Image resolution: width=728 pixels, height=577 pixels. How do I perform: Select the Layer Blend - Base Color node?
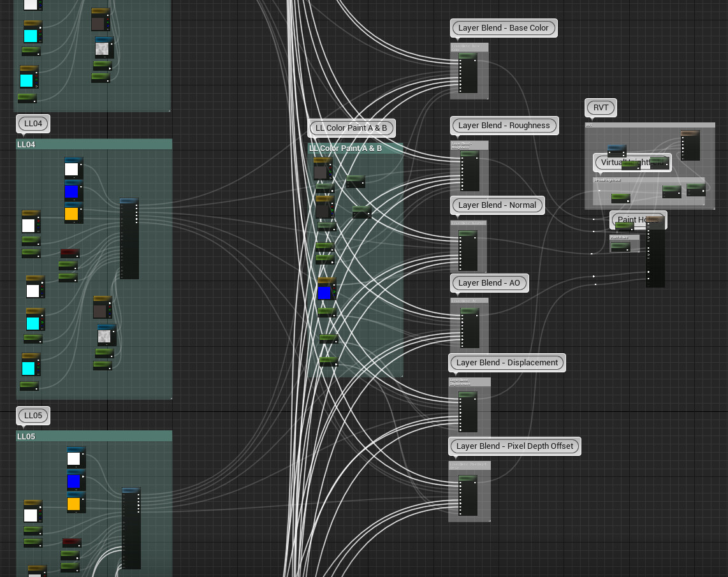(469, 70)
